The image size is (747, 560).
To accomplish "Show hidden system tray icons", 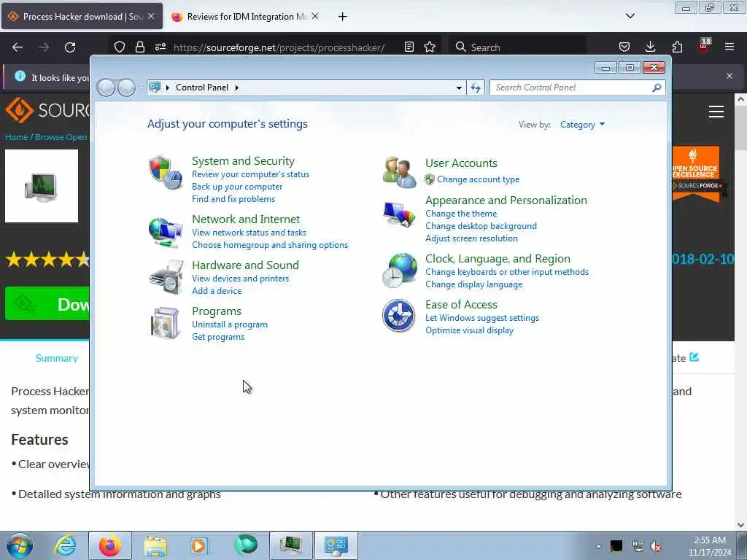I will tap(598, 546).
